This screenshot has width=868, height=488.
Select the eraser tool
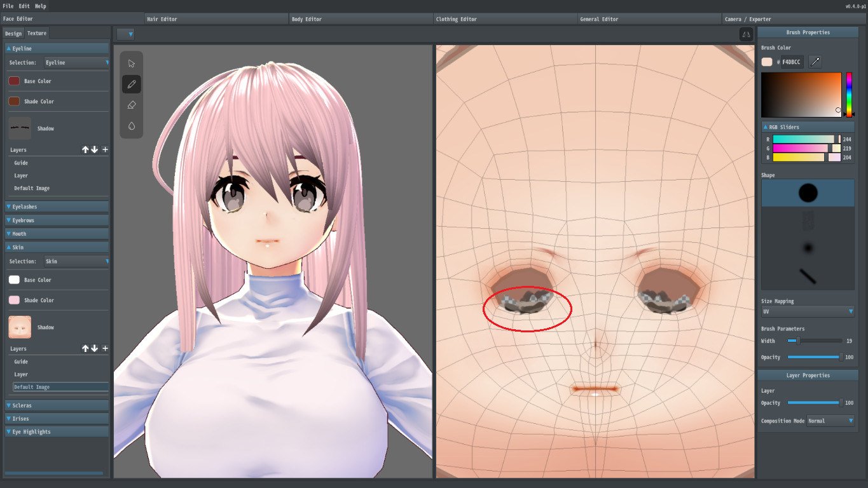132,105
